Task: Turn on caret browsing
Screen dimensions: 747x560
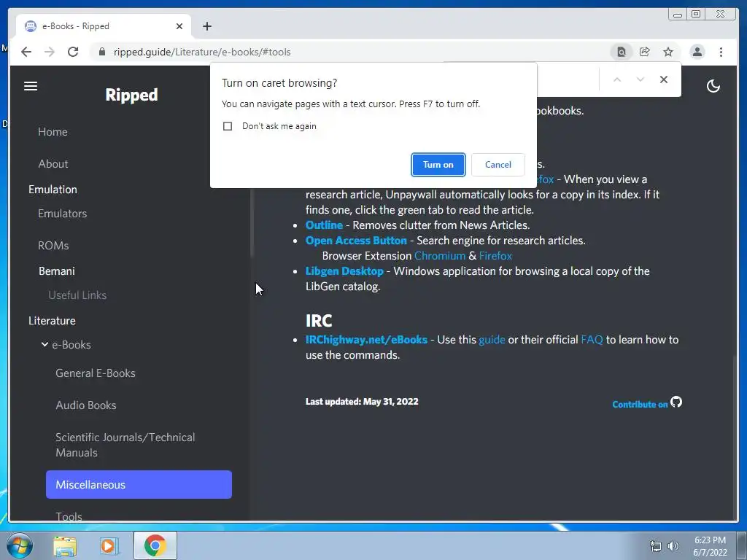Action: coord(438,165)
